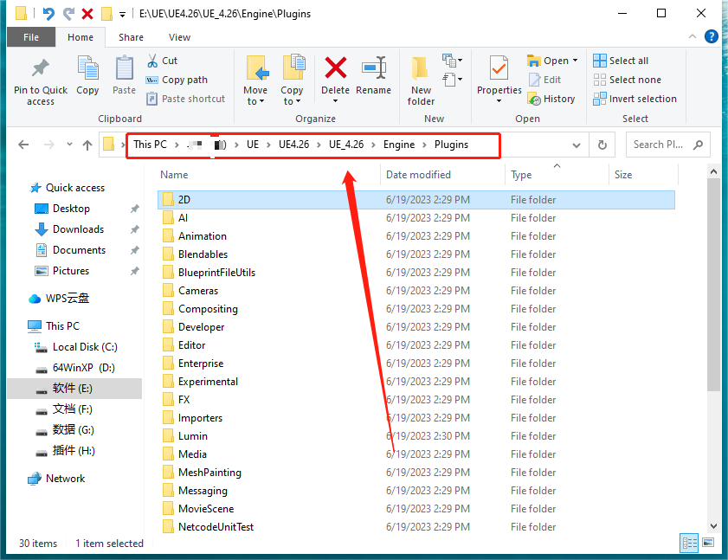Click Invert selection in ribbon

pos(635,99)
